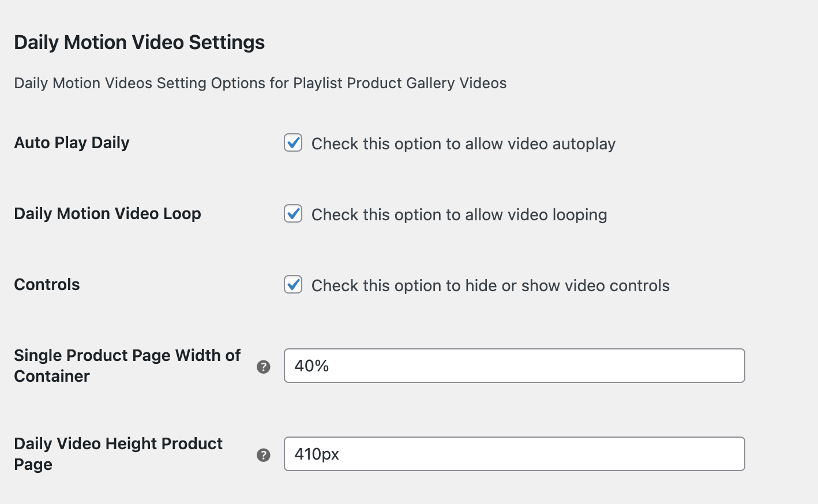This screenshot has width=818, height=504.
Task: Click the 'allow video autoplay' checkbox label text
Action: pyautogui.click(x=463, y=144)
